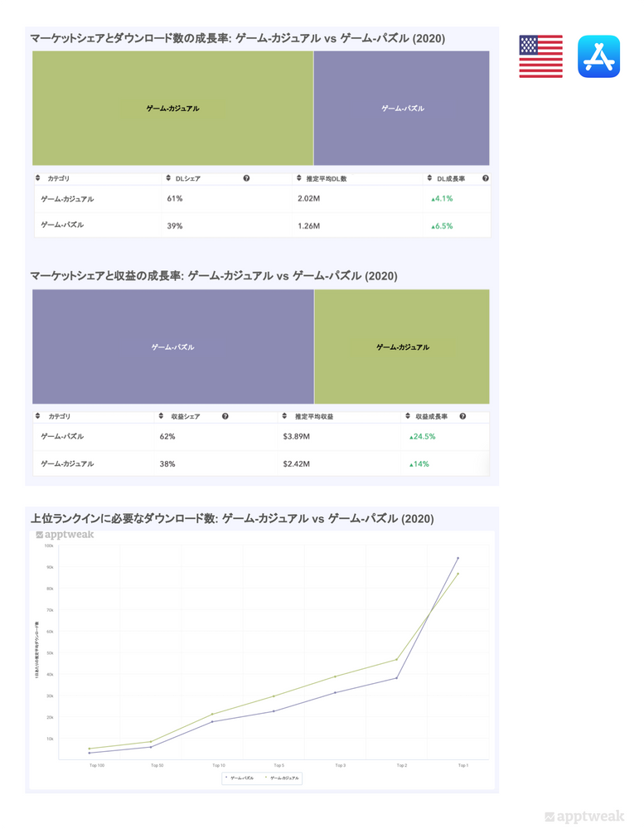Sort by the DLシェア column
644x829 pixels.
coord(168,178)
